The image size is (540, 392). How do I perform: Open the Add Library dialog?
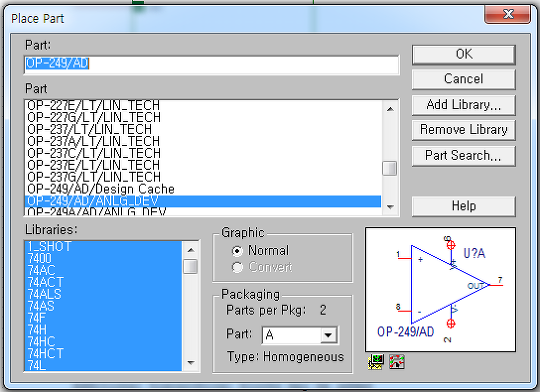point(464,105)
